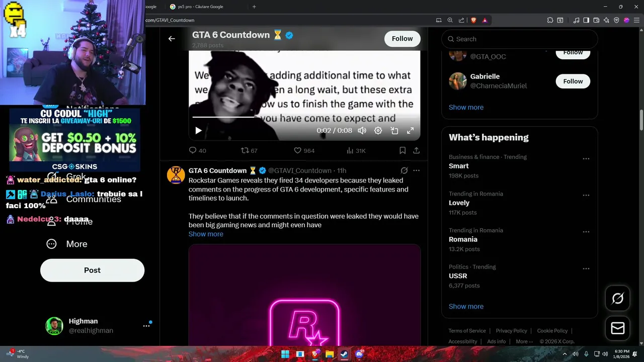644x362 pixels.
Task: Open Brave Rewards triangle icon
Action: coord(485,20)
